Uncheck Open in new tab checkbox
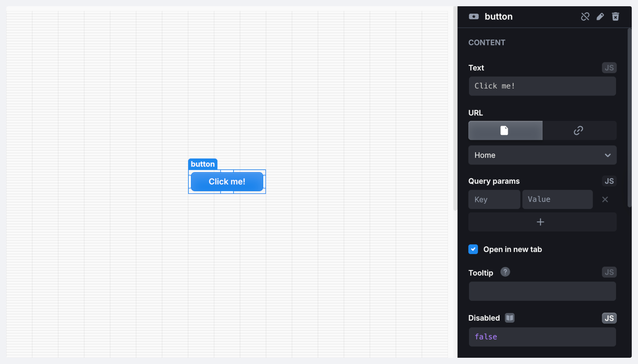Viewport: 638px width, 364px height. 473,249
